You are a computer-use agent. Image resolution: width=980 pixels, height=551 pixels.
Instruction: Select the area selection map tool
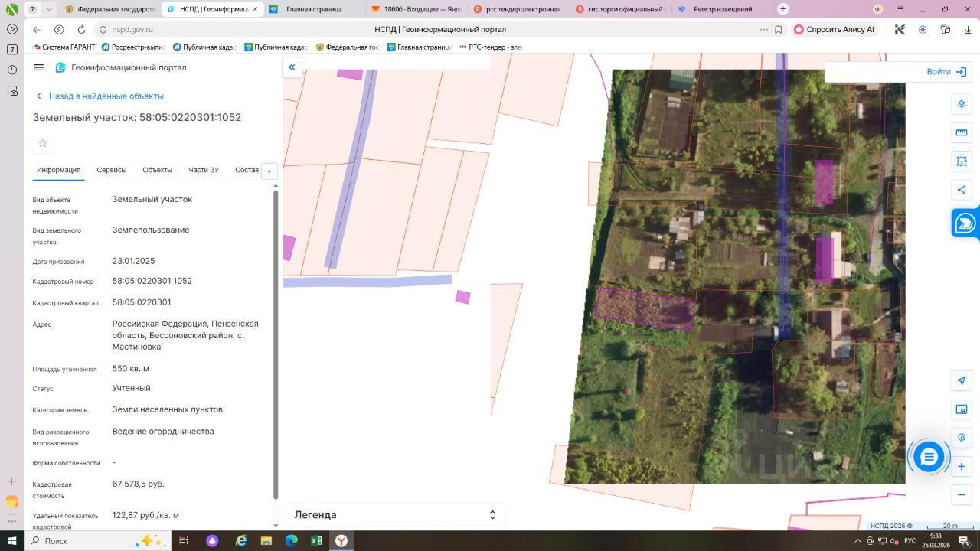pos(962,161)
